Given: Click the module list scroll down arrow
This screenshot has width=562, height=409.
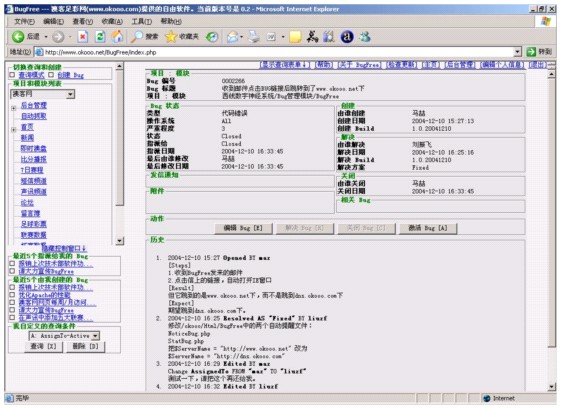Looking at the screenshot, I should 120,241.
